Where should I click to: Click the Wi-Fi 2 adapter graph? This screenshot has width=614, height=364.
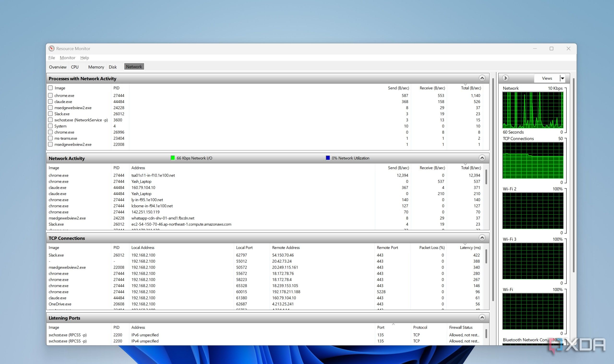click(x=533, y=211)
